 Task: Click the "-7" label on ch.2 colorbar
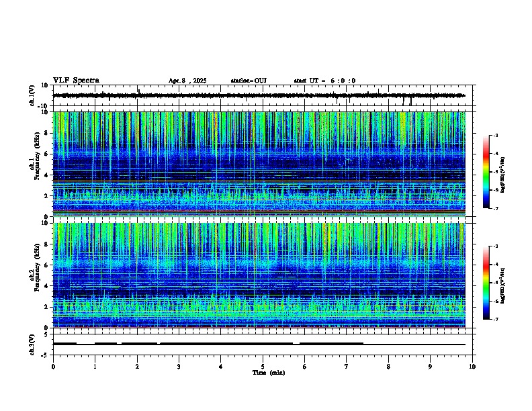[495, 319]
